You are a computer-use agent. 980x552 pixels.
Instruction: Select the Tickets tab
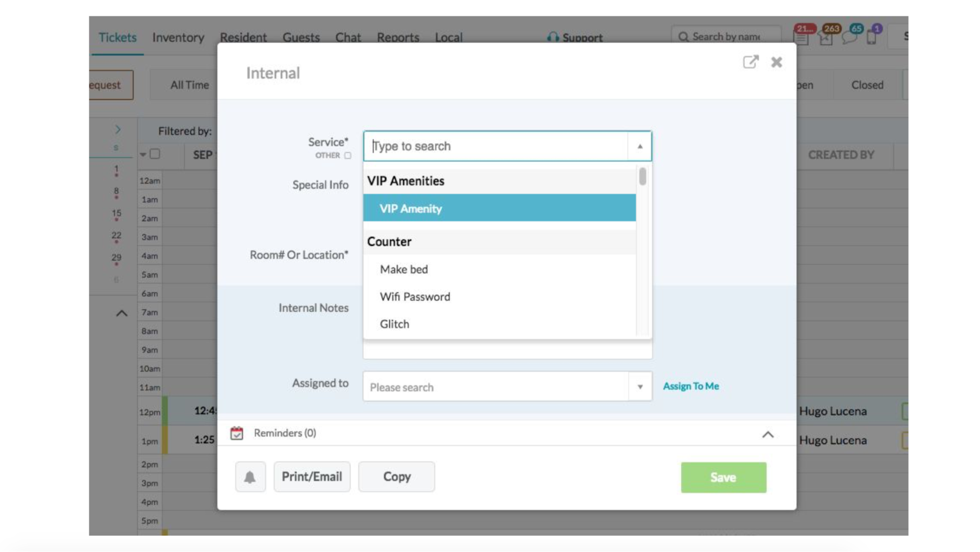[117, 37]
